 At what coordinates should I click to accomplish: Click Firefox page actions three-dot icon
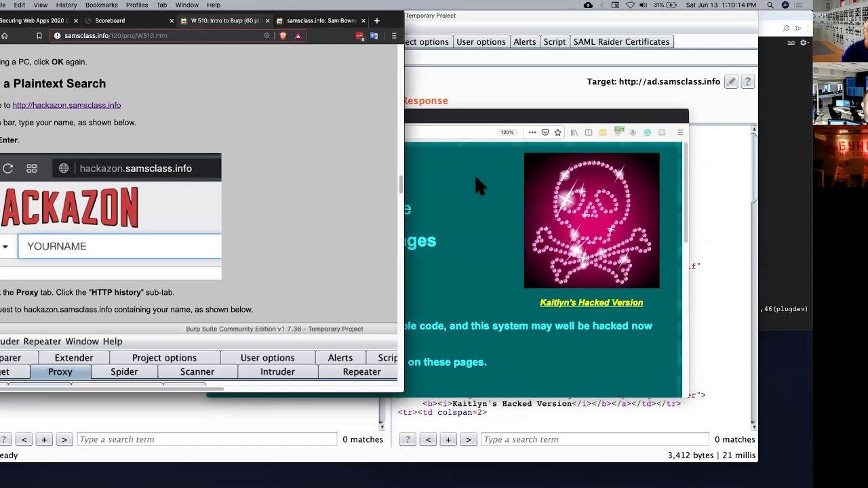tap(532, 133)
